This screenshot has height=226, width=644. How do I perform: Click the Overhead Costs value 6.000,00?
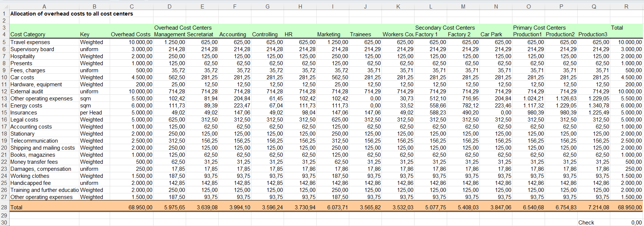tap(142, 106)
